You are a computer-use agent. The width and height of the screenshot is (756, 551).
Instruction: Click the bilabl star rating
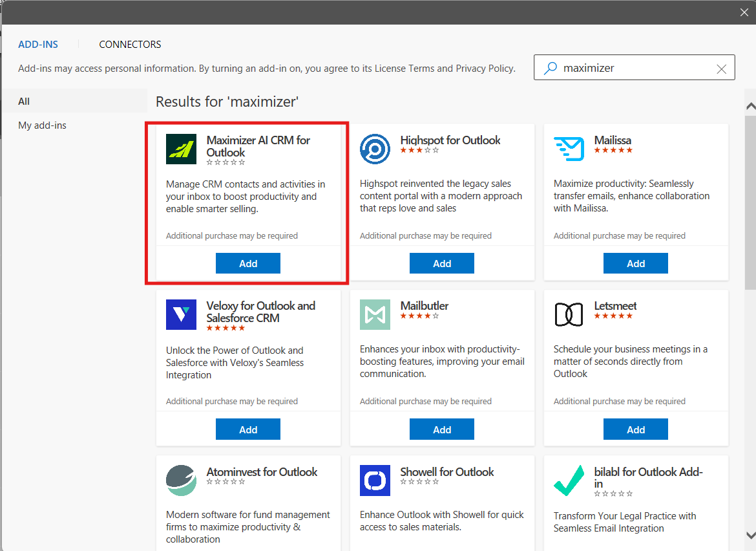tap(613, 493)
